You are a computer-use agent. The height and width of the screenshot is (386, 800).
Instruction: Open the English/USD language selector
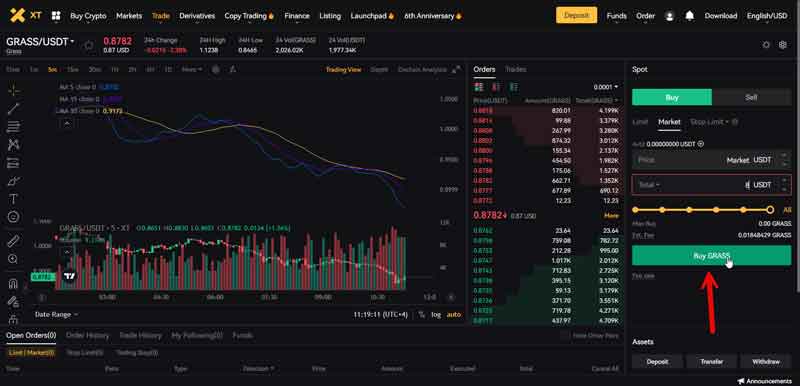767,16
